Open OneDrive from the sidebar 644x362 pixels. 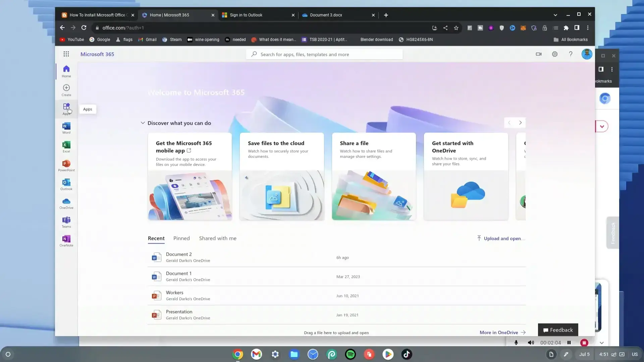tap(66, 203)
